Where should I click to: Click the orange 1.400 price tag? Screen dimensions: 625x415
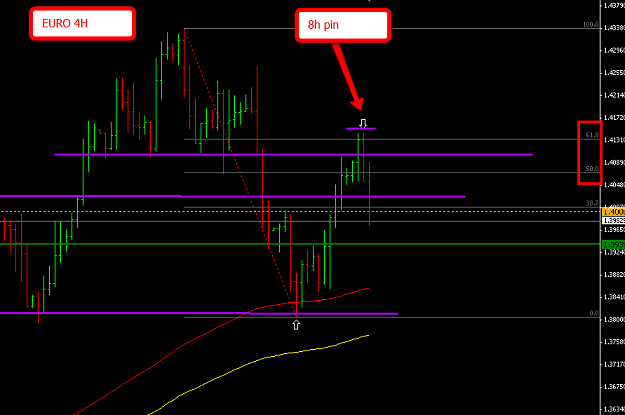613,211
